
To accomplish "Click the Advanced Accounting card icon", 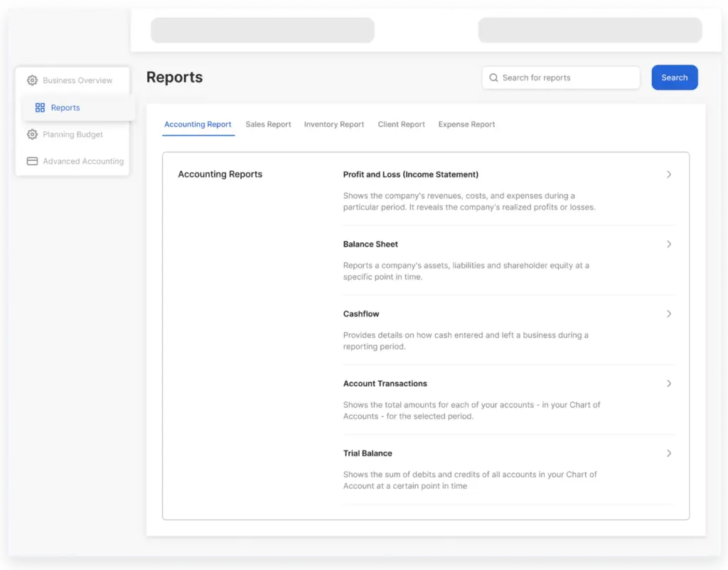I will pyautogui.click(x=32, y=161).
